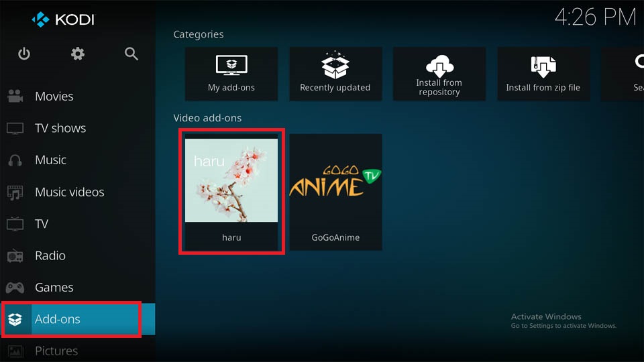
Task: Click the 'Video add-ons' section heading
Action: (207, 118)
